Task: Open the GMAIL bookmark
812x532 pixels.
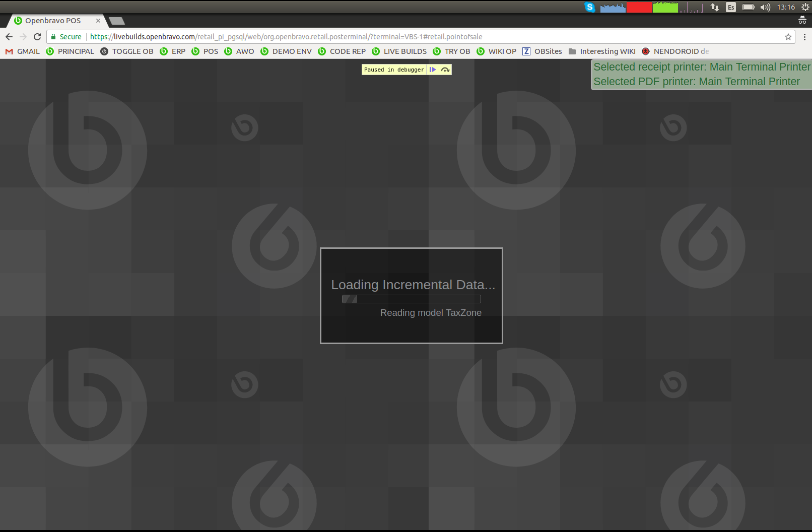Action: point(23,51)
